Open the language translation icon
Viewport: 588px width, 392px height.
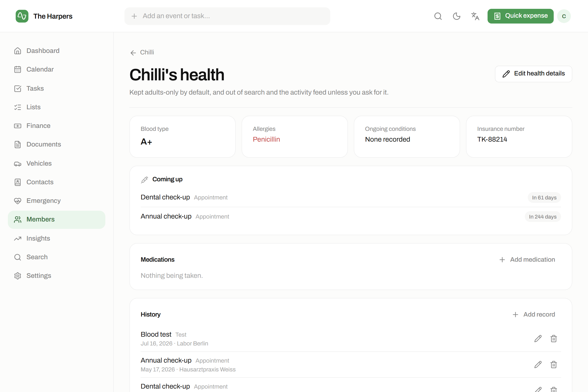pos(475,16)
